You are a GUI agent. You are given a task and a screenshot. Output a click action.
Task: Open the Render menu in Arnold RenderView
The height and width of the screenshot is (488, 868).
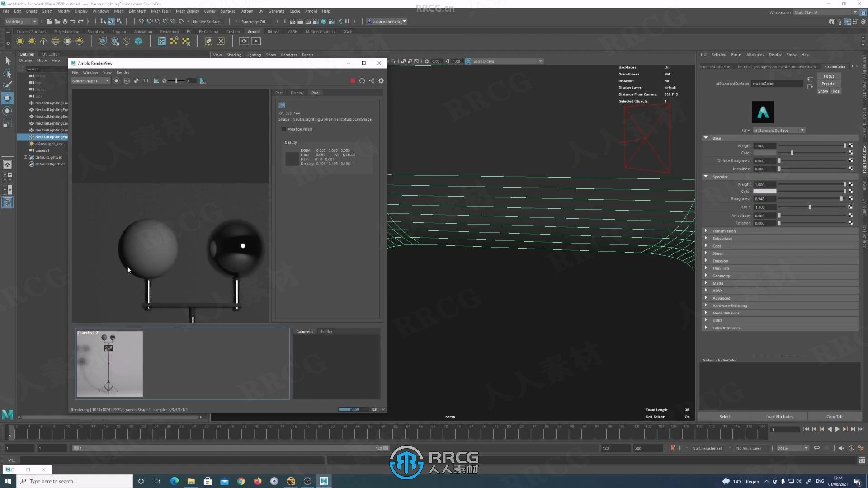click(123, 72)
